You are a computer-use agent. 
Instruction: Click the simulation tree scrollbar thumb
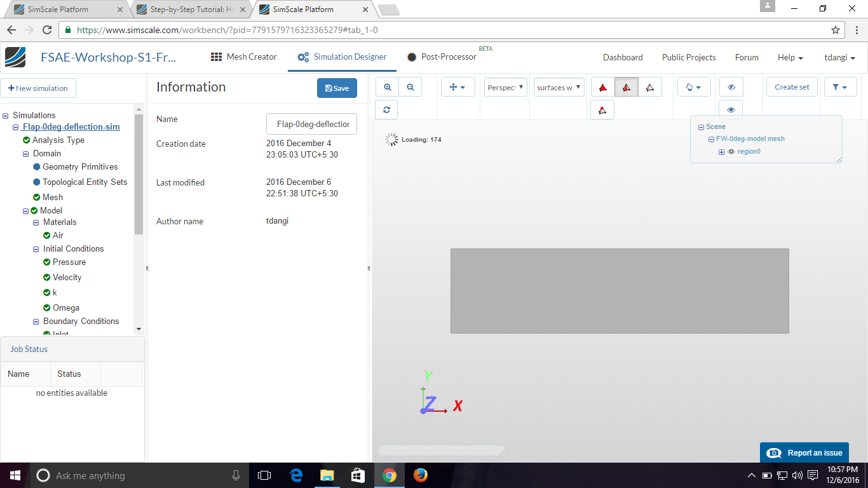pos(139,175)
